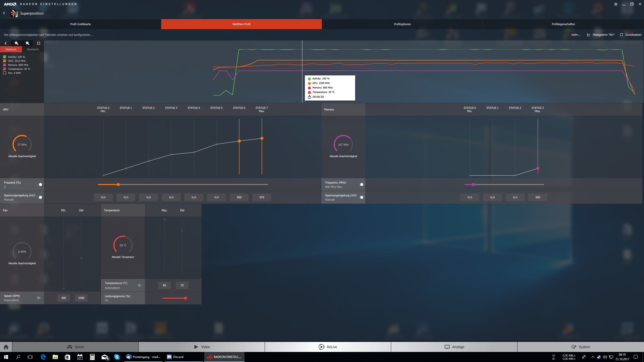Click the graph reset view icon
The width and height of the screenshot is (644, 362).
pos(38,43)
